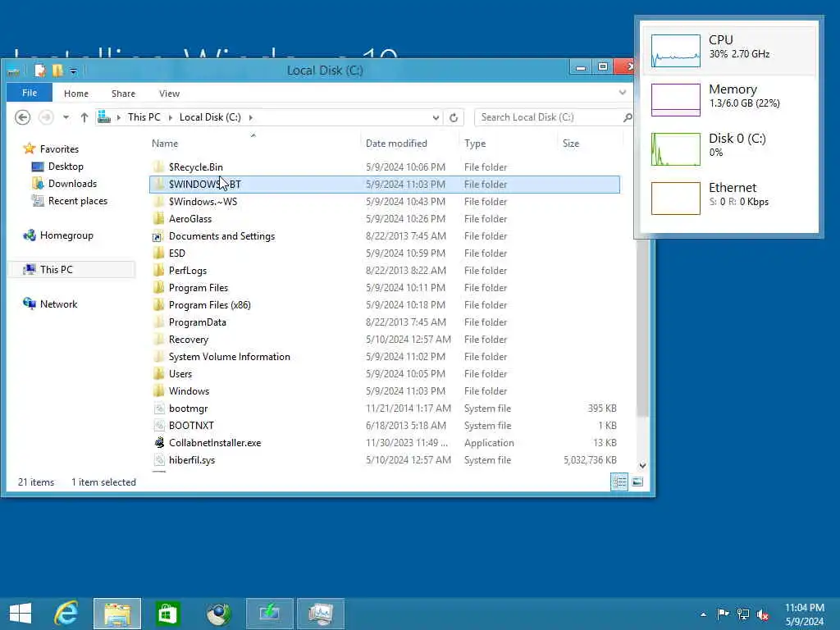Open Recent places in the navigation pane
The height and width of the screenshot is (630, 840).
(78, 200)
